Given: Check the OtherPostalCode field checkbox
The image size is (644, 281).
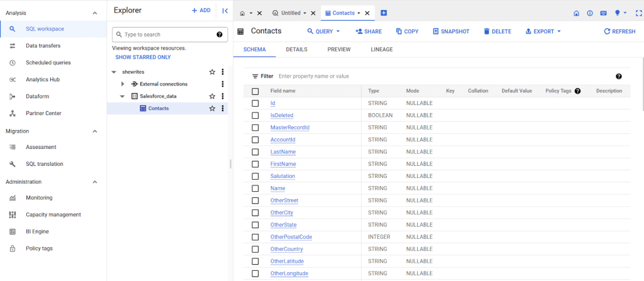Looking at the screenshot, I should point(255,237).
